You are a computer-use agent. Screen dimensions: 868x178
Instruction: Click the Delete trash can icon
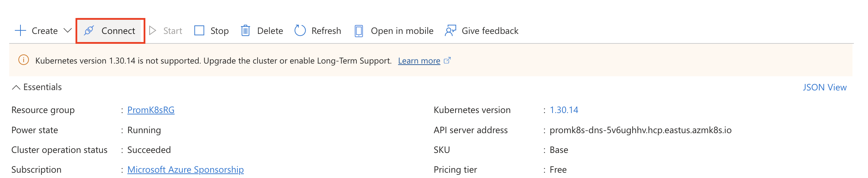tap(246, 31)
